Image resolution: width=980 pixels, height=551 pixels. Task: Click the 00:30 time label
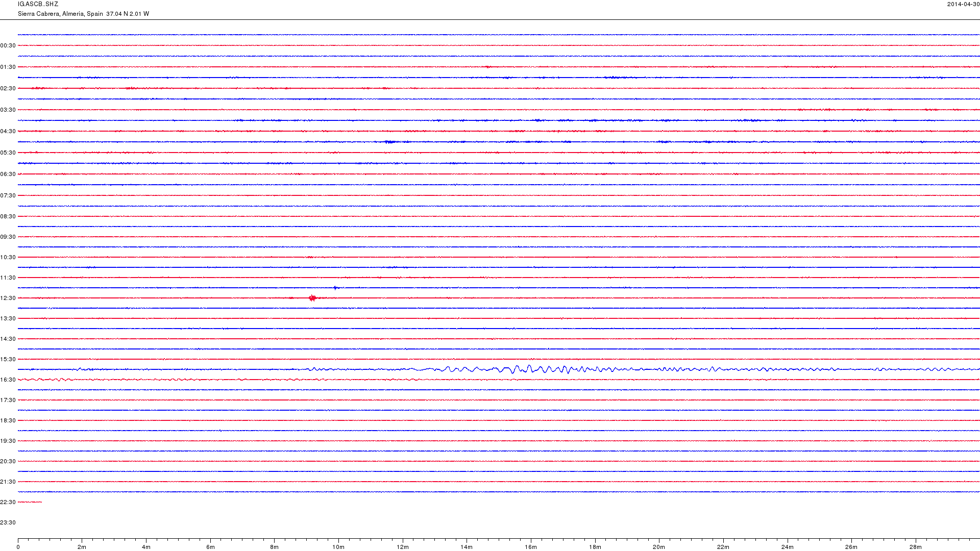tap(8, 45)
